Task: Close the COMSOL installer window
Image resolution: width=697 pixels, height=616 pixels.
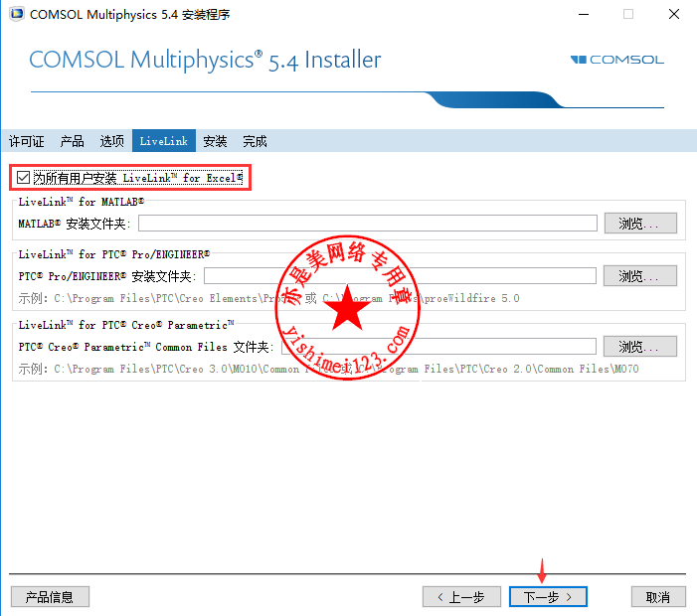Action: (x=674, y=14)
